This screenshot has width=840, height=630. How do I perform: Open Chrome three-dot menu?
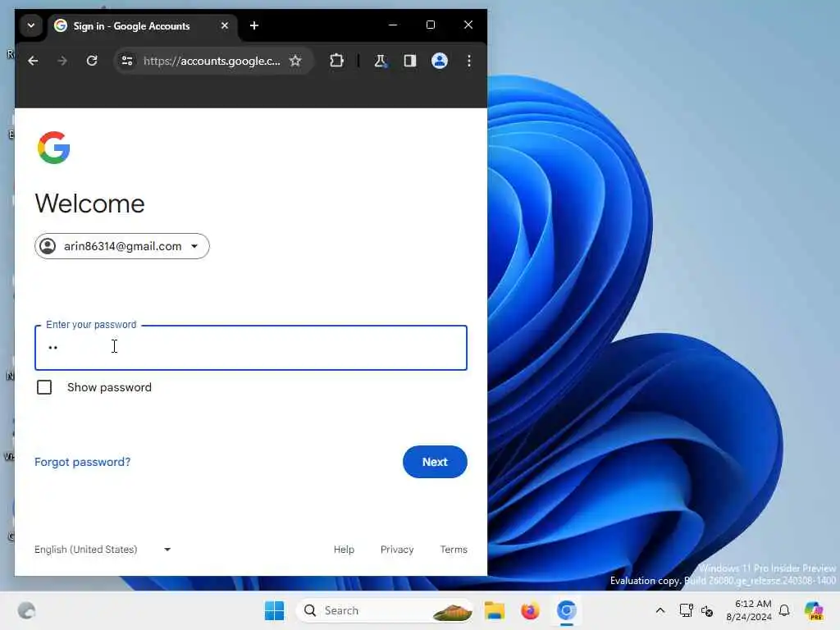pos(468,61)
